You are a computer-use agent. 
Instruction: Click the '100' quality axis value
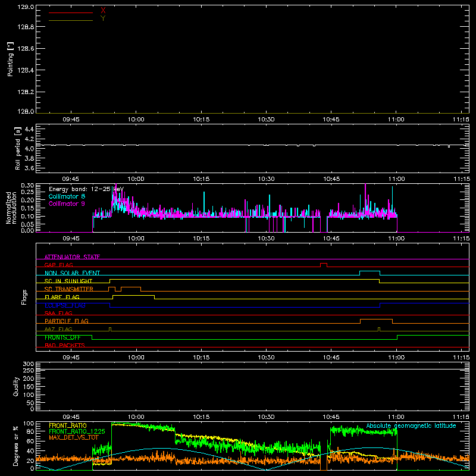coord(29,395)
